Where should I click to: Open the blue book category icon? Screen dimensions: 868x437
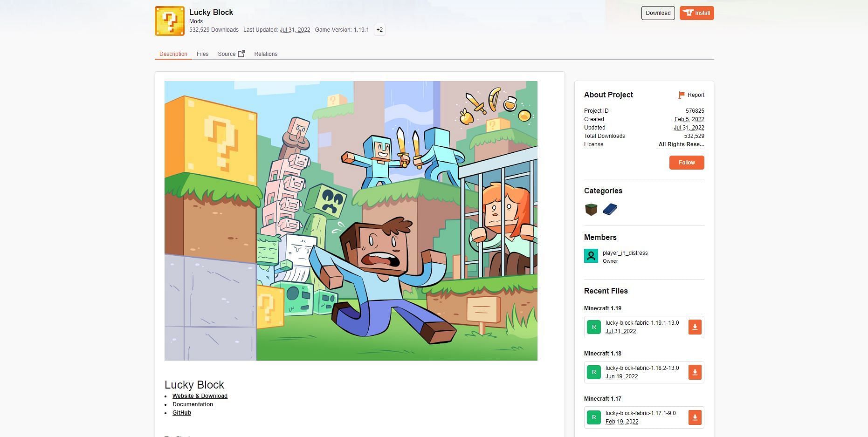(609, 209)
